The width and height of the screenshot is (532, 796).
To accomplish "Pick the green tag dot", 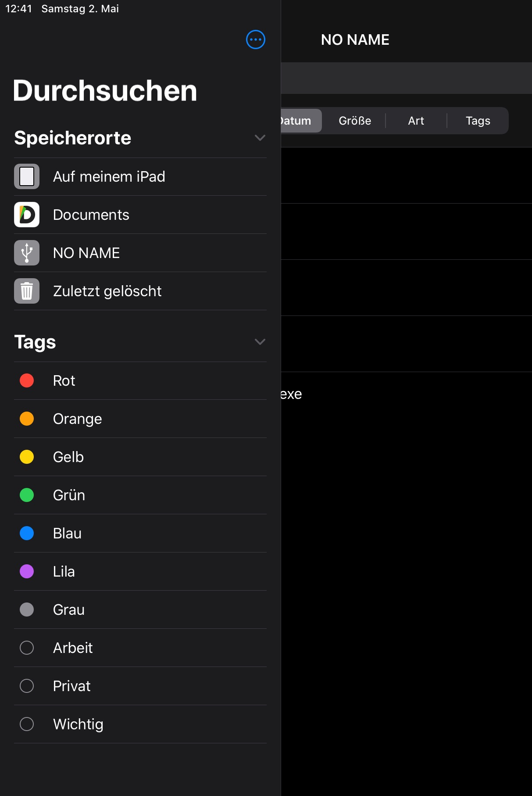I will click(27, 495).
